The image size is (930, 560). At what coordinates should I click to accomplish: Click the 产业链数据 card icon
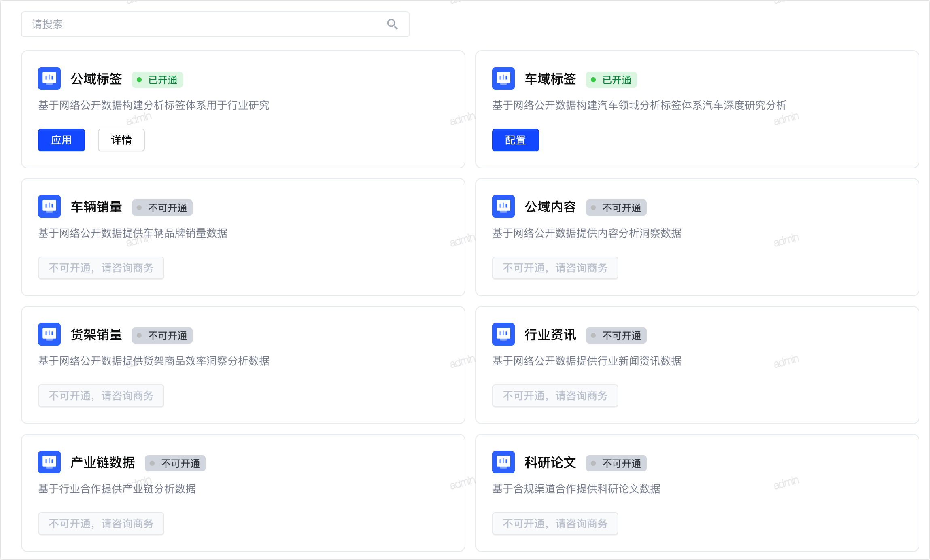click(49, 462)
